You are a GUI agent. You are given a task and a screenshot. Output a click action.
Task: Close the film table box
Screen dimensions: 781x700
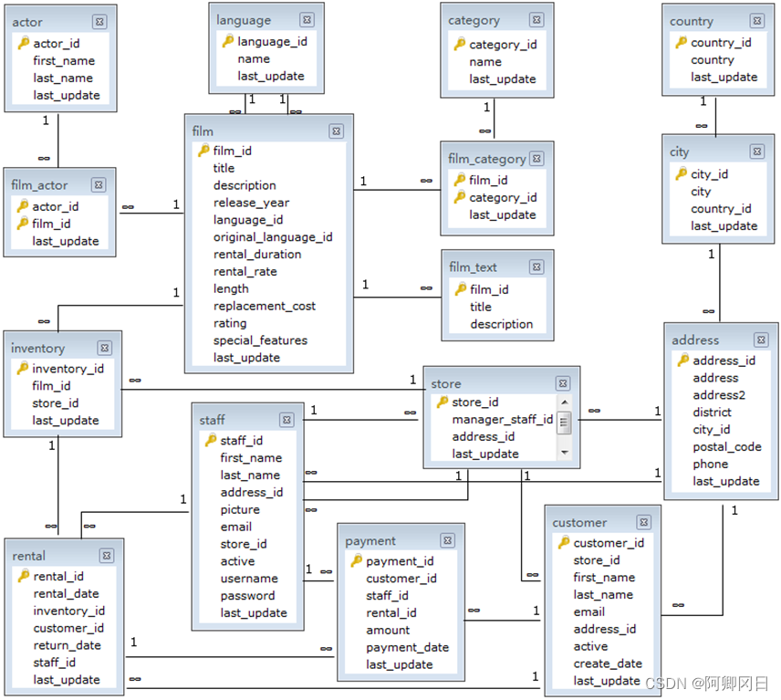[337, 131]
